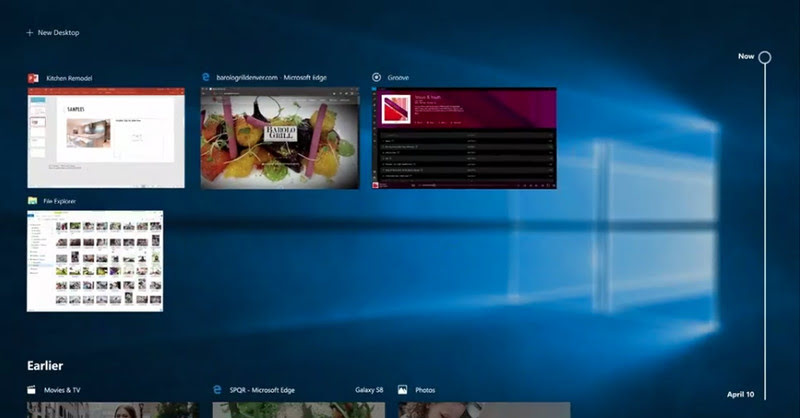Click the Galaxy S8 device label
Image resolution: width=800 pixels, height=418 pixels.
tap(370, 389)
